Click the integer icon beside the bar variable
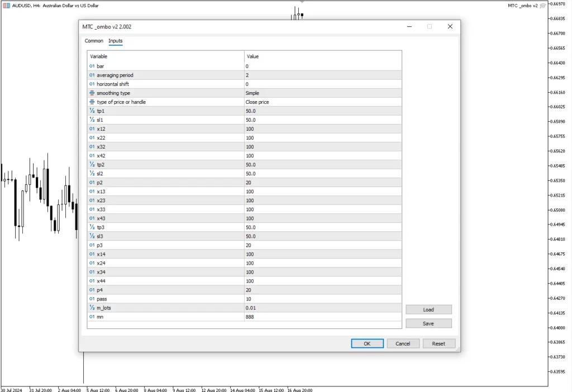This screenshot has height=392, width=572. pyautogui.click(x=92, y=66)
